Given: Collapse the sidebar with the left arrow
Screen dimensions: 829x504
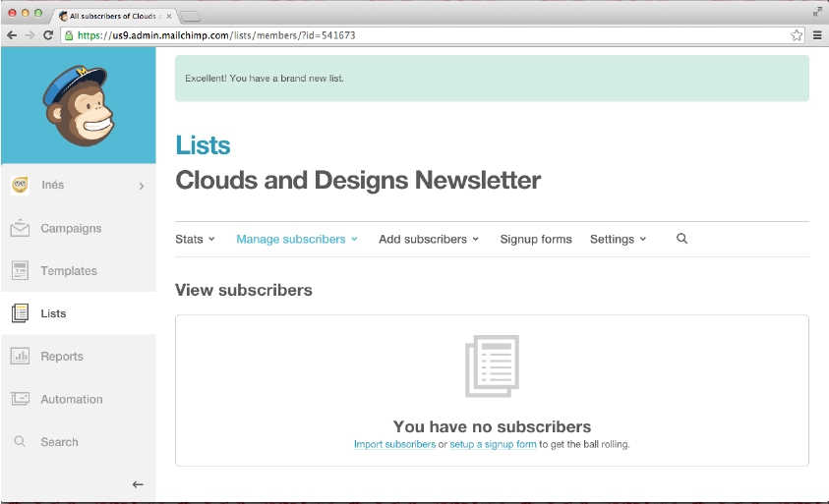Looking at the screenshot, I should coord(138,484).
